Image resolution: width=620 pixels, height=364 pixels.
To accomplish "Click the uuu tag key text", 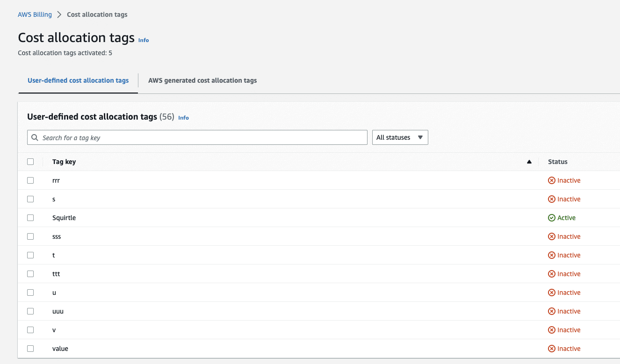I will click(58, 312).
